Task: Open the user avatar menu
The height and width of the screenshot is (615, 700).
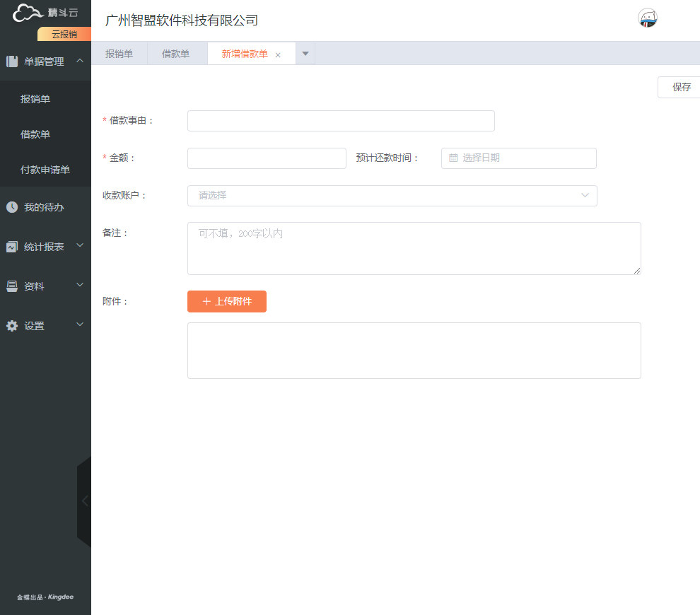Action: pyautogui.click(x=647, y=18)
